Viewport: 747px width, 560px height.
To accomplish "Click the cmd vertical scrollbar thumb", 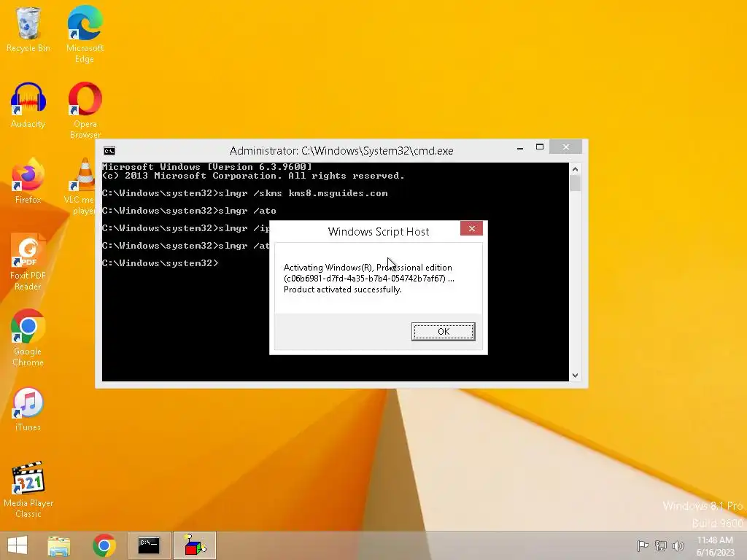I will (575, 183).
